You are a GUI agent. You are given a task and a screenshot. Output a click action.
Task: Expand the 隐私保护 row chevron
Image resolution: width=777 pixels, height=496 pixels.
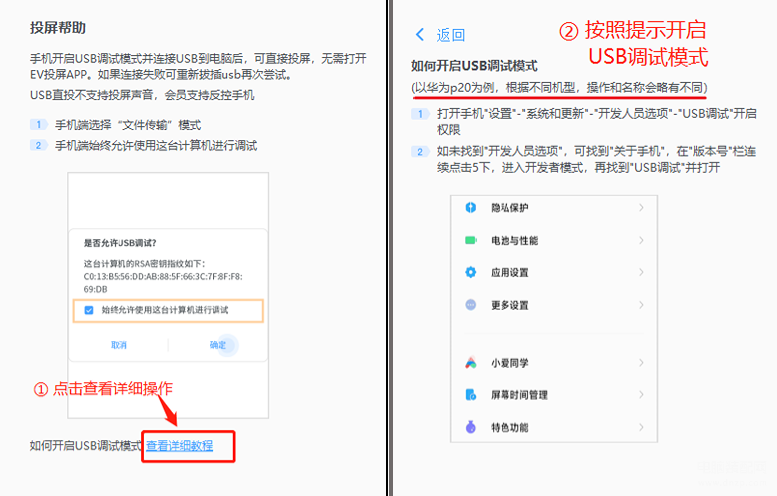[641, 208]
